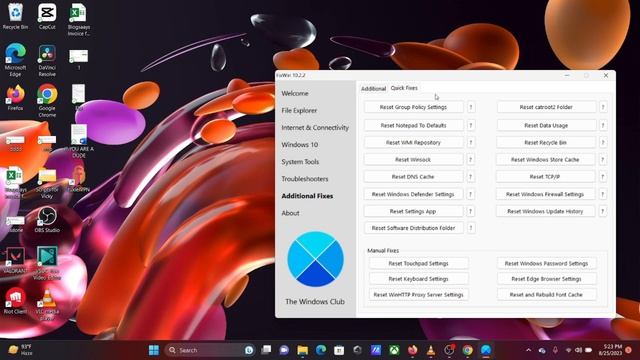Open VLC from the taskbar
Screen dimensions: 640x360
pyautogui.click(x=431, y=350)
